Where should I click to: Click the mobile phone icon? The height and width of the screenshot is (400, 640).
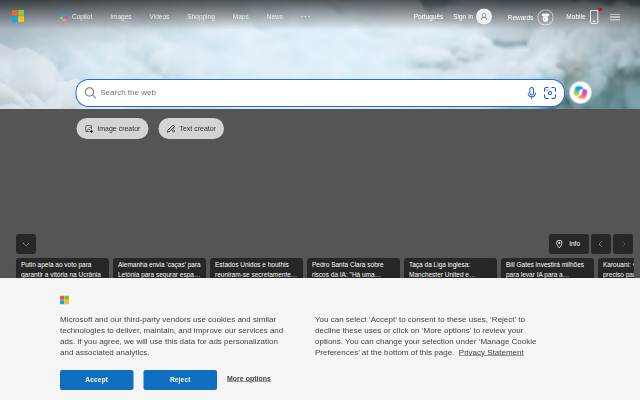click(594, 17)
